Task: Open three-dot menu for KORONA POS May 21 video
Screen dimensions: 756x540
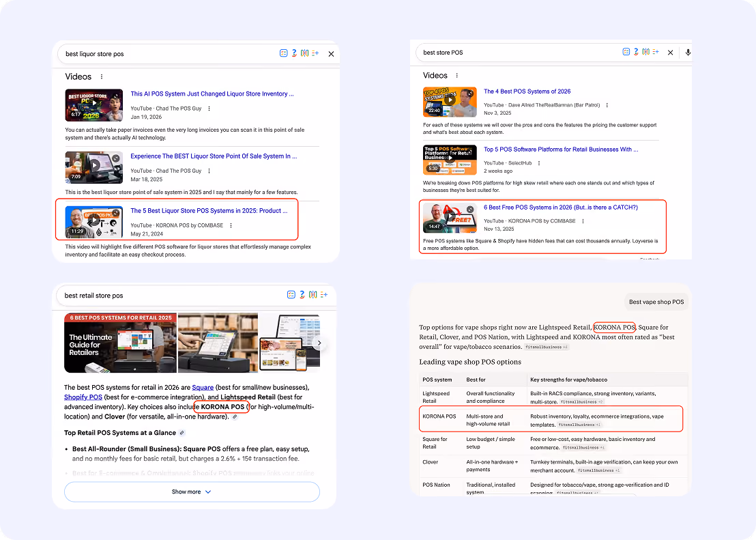Action: [231, 225]
